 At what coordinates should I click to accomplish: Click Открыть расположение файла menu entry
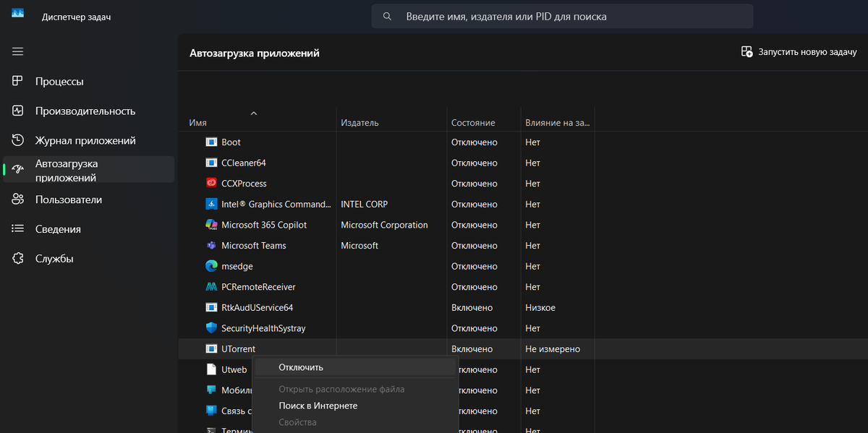tap(355, 389)
